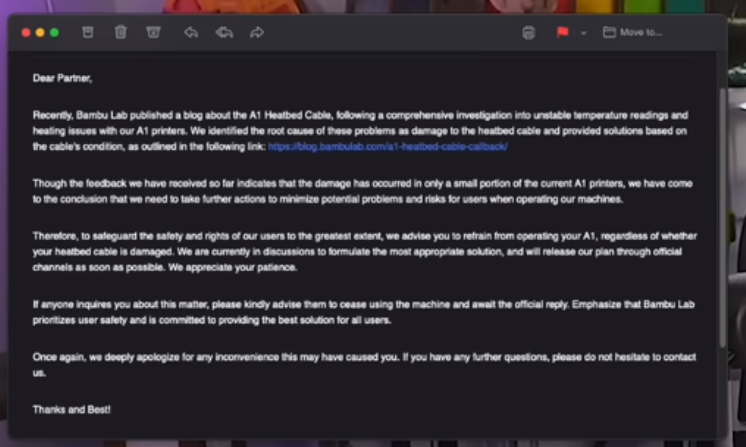Open the Move to… folder button

tap(632, 32)
